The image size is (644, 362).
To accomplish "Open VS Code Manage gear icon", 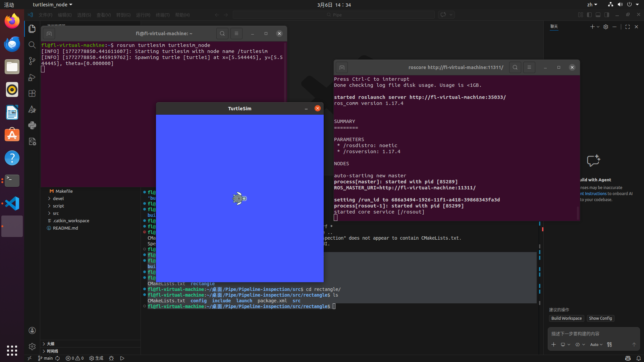I will (32, 346).
